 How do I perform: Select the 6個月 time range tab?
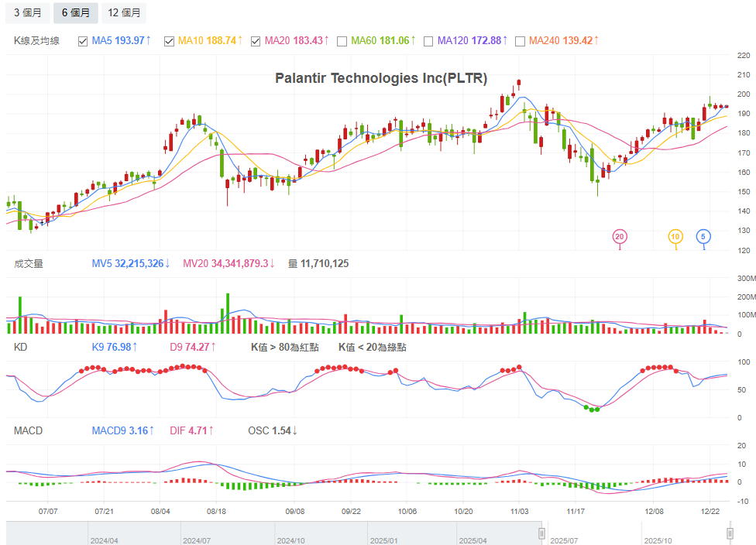[75, 12]
